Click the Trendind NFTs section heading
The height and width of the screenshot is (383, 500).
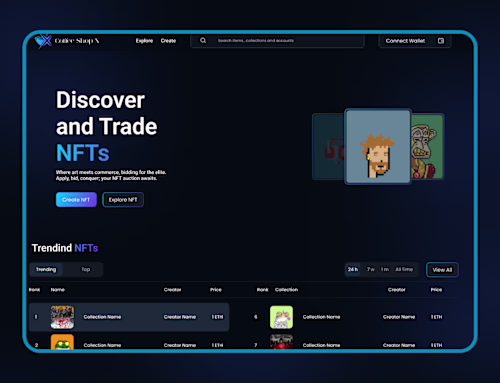pos(65,248)
